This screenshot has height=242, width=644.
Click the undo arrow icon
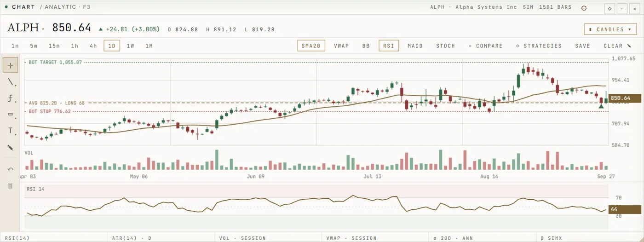(10, 169)
